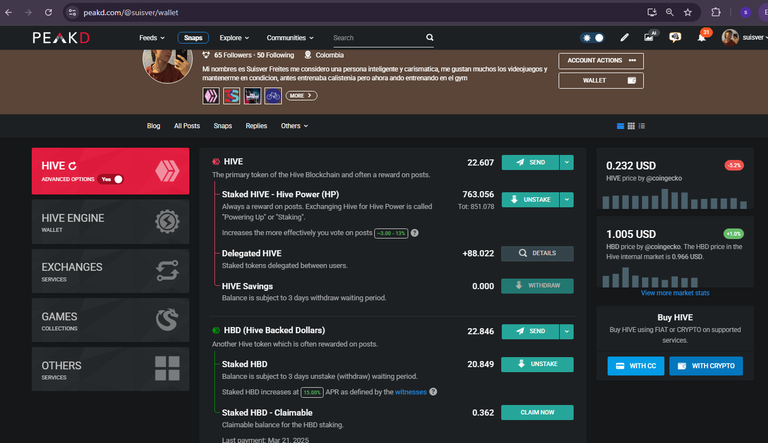
Task: Buy HIVE With Crypto button
Action: (x=706, y=366)
